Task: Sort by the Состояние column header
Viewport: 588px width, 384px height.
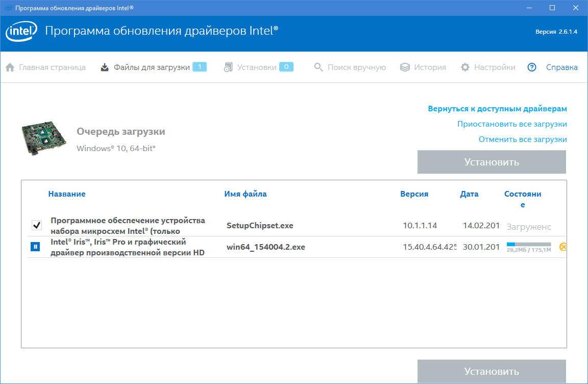Action: [x=523, y=199]
